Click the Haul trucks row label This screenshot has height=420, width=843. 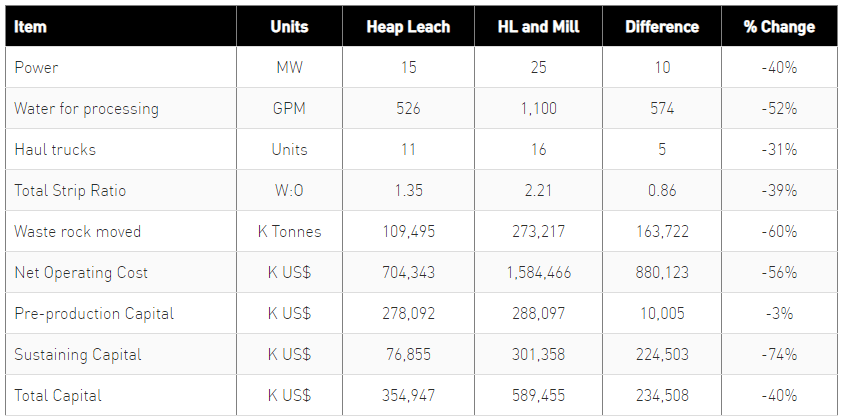[56, 150]
